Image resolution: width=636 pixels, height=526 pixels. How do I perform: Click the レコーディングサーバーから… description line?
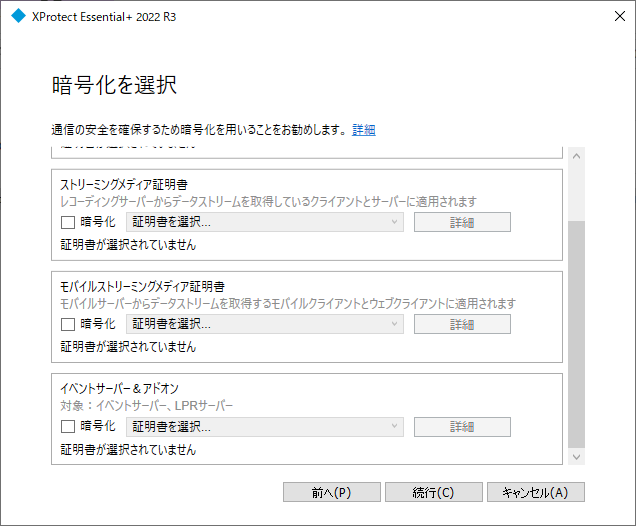(x=269, y=202)
